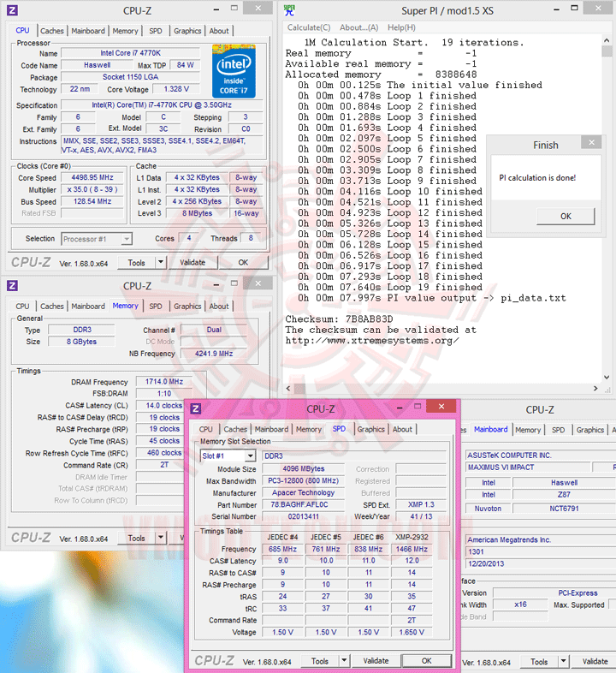
Task: Select Memory tab in pink SPD window
Action: click(309, 429)
